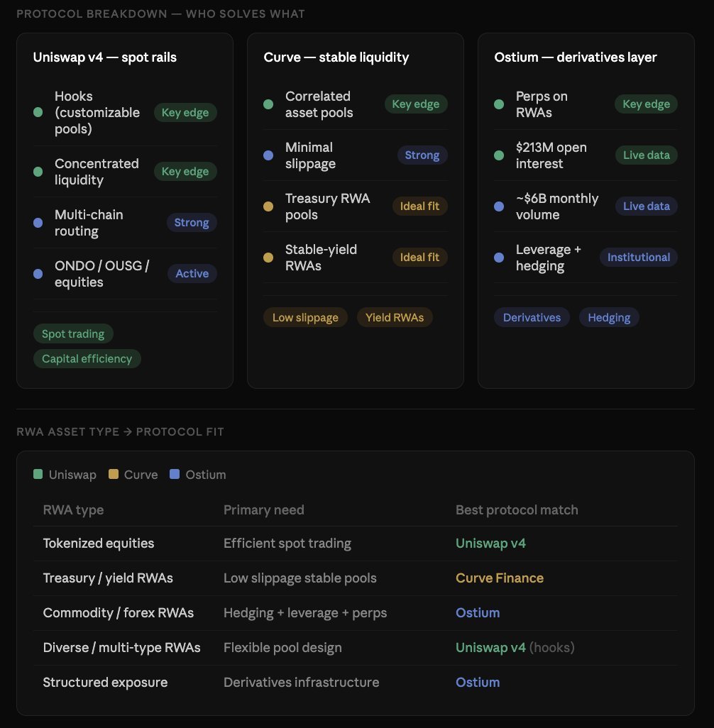714x728 pixels.
Task: Click the blue Ostium legend swatch
Action: point(175,475)
